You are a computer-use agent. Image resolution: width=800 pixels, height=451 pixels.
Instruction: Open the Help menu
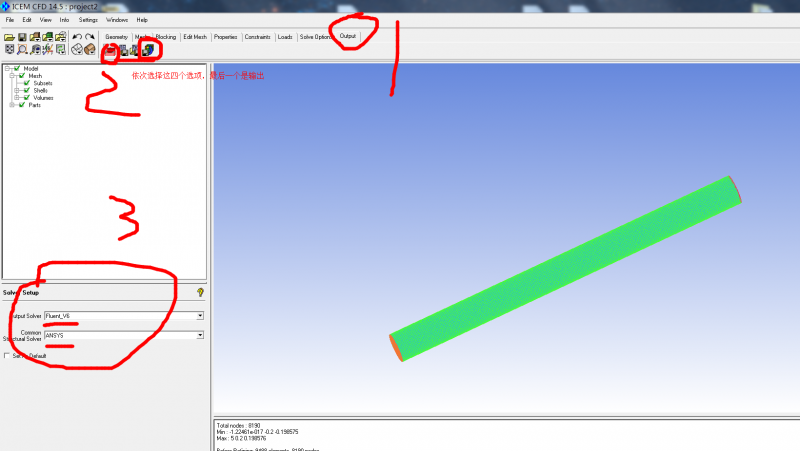[142, 20]
